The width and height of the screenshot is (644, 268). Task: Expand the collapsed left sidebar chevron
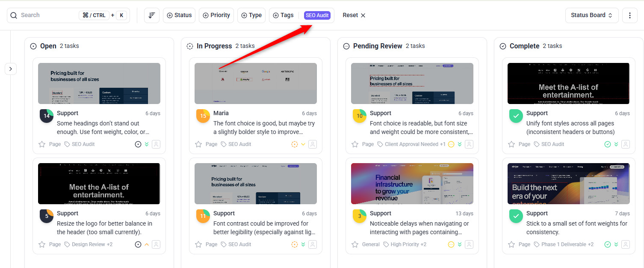pyautogui.click(x=11, y=68)
